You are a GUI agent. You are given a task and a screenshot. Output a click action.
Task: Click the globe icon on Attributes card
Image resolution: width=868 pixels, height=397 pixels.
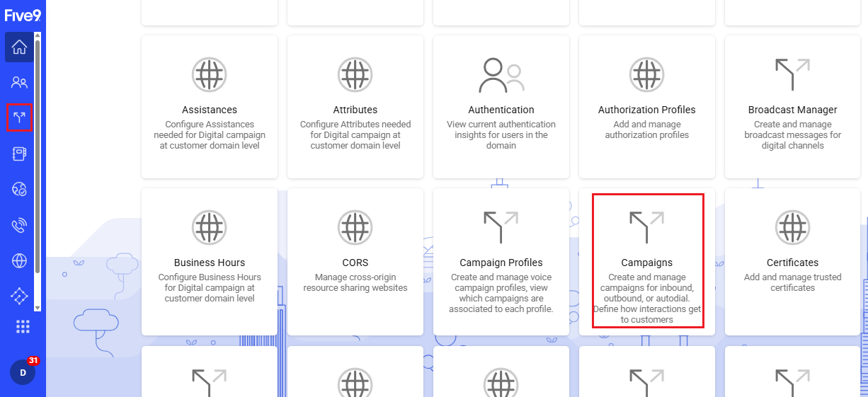tap(355, 74)
